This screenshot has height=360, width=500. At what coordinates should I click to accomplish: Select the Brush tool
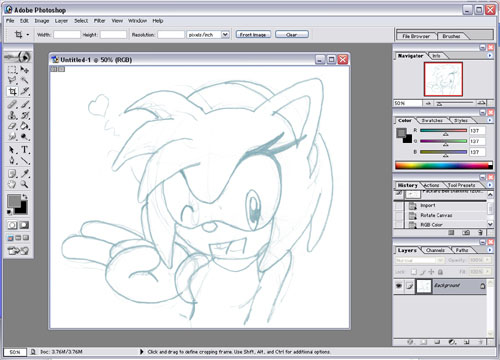click(x=25, y=105)
